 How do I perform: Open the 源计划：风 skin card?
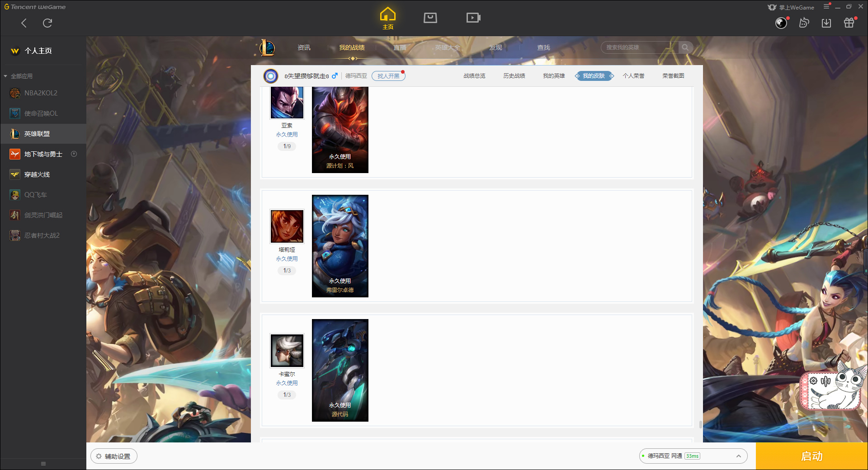[x=340, y=130]
